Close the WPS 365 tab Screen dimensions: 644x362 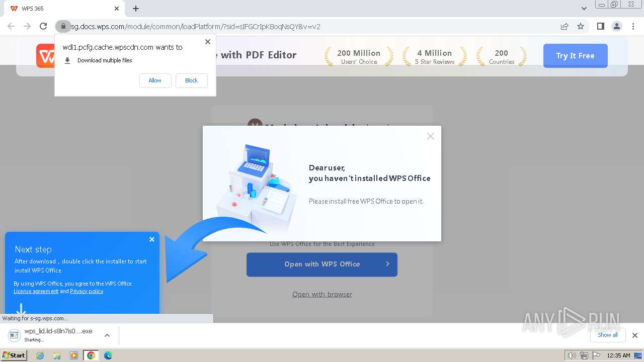[x=117, y=9]
